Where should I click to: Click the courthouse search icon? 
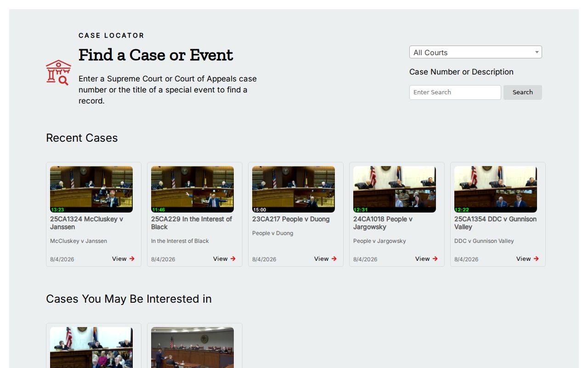[58, 72]
